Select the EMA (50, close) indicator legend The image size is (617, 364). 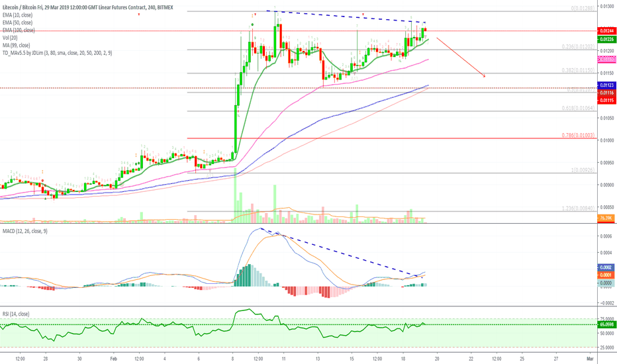(17, 23)
